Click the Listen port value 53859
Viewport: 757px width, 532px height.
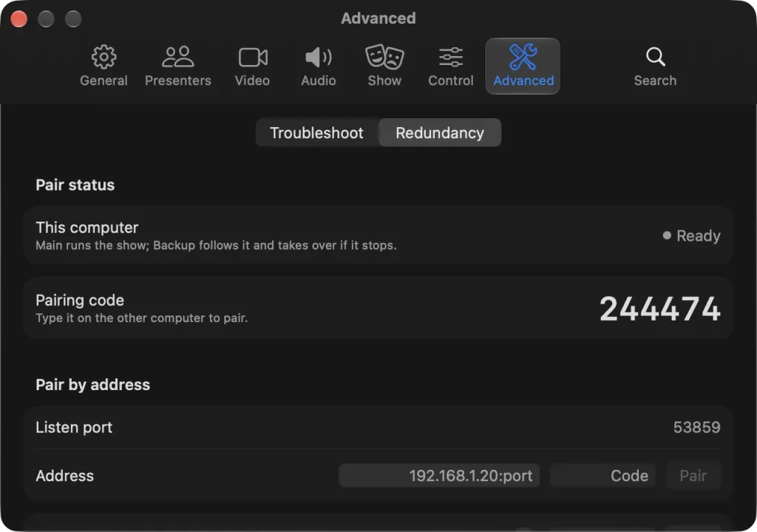coord(696,427)
